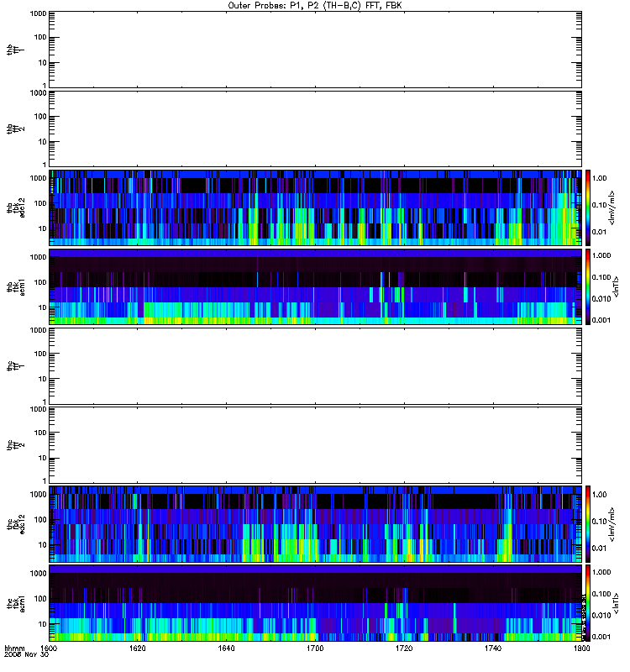Click the thb fbk edc12 spectrogram panel
Image resolution: width=630 pixels, height=672 pixels.
pyautogui.click(x=315, y=207)
